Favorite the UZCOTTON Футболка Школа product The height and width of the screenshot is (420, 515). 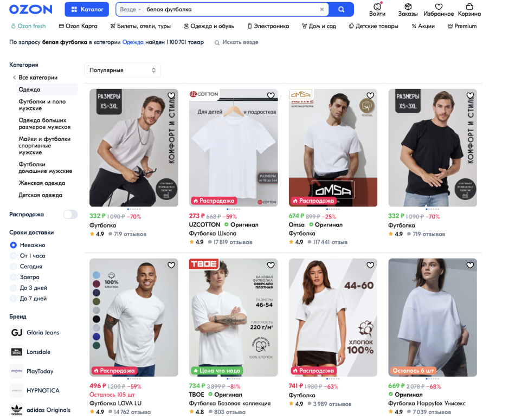[x=271, y=95]
